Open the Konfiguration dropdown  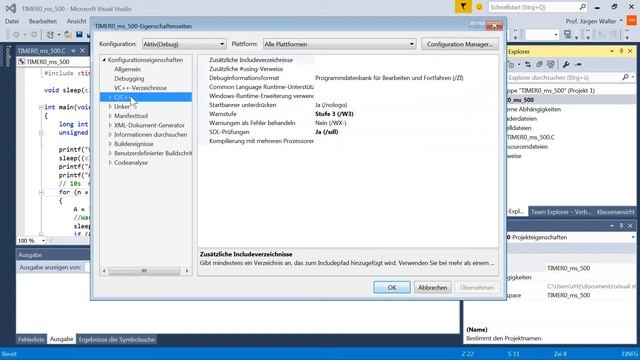click(x=184, y=44)
